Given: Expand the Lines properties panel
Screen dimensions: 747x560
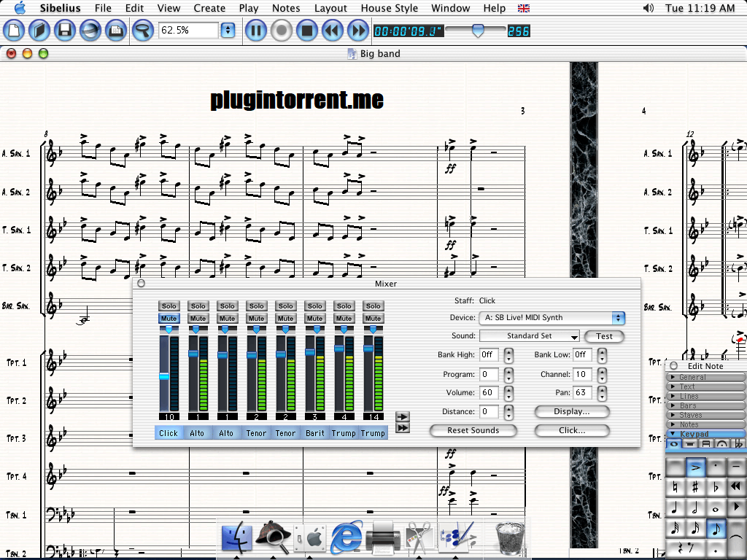Looking at the screenshot, I should pyautogui.click(x=705, y=396).
